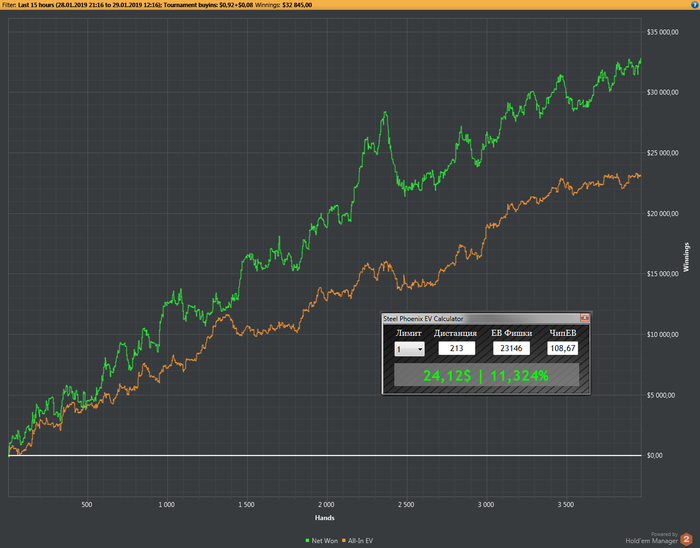Click the 3 000 hands axis tick label
Image resolution: width=700 pixels, height=548 pixels.
(486, 504)
